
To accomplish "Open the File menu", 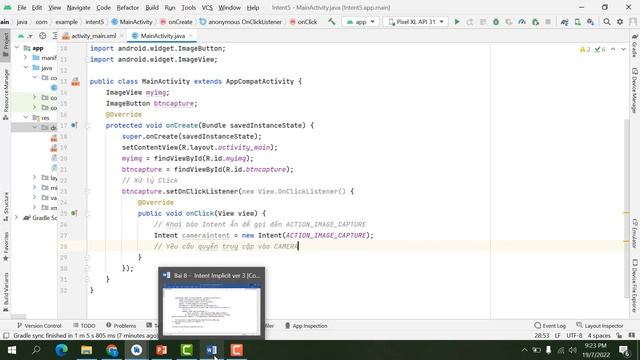I will coord(22,7).
